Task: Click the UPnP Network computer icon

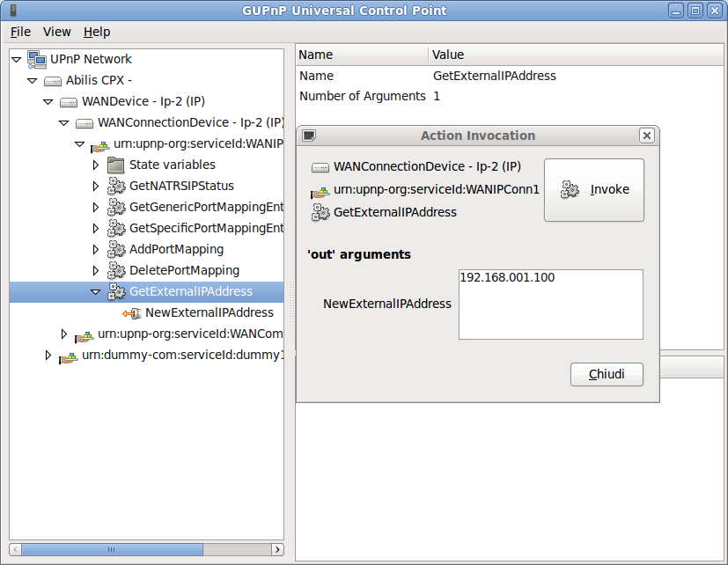Action: [36, 59]
